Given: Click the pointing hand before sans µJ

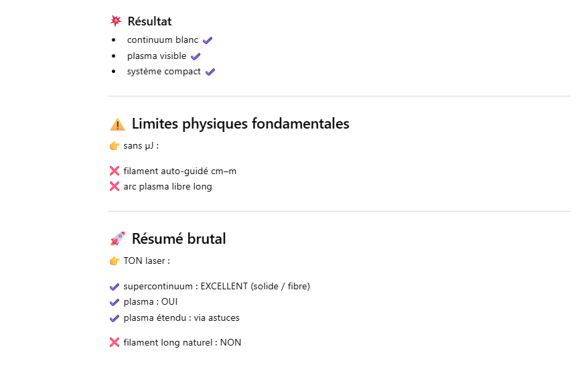Looking at the screenshot, I should point(115,146).
